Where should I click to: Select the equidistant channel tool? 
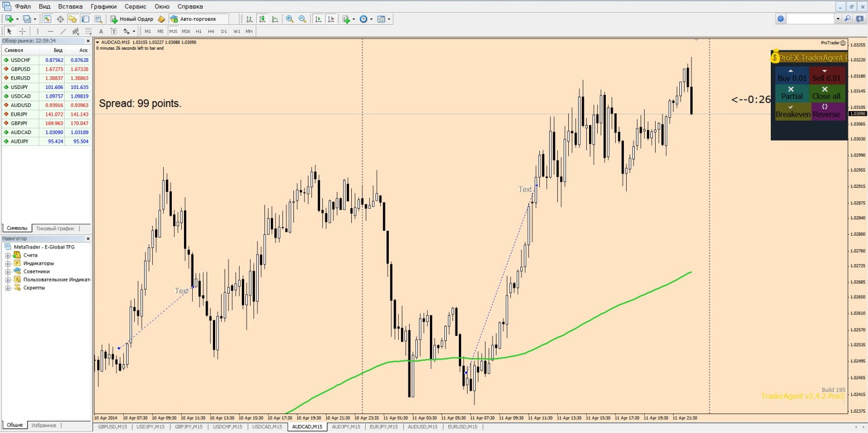(x=76, y=31)
